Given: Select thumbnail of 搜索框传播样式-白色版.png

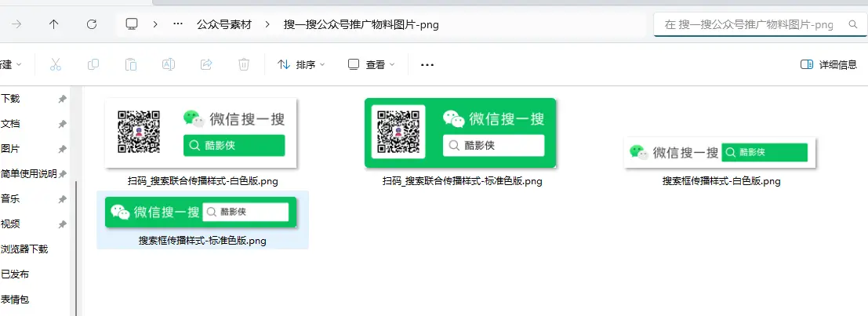Looking at the screenshot, I should pos(720,152).
